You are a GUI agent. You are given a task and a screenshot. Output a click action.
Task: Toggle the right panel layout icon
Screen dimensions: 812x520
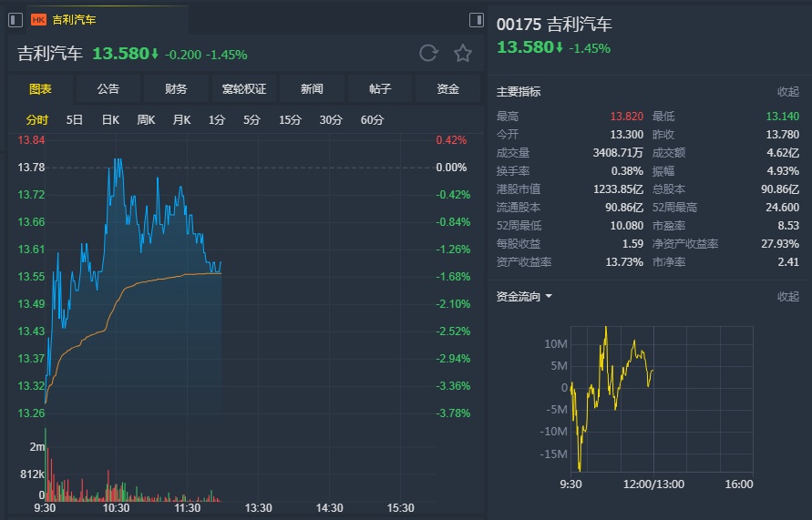pyautogui.click(x=476, y=19)
